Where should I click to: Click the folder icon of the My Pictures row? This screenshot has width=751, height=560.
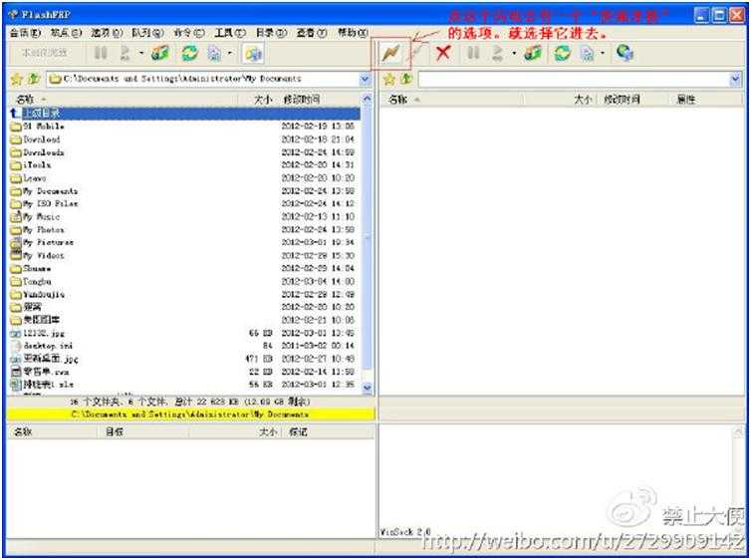pos(16,243)
